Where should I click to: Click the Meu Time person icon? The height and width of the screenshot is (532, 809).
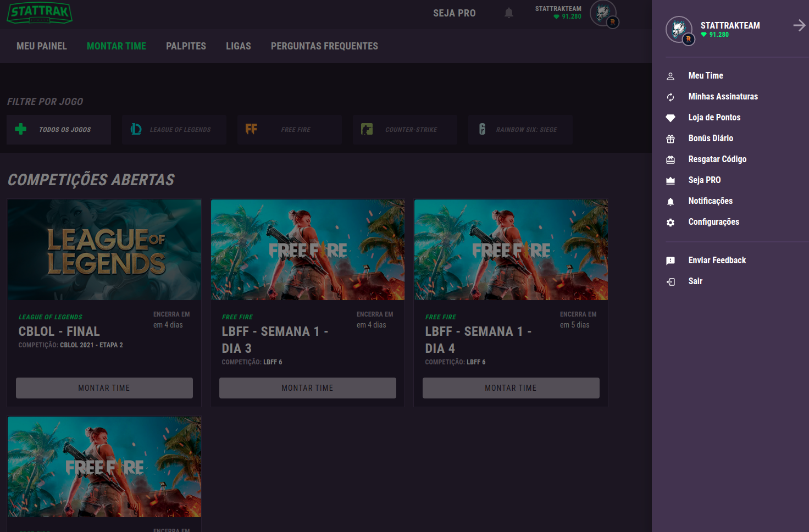coord(671,76)
